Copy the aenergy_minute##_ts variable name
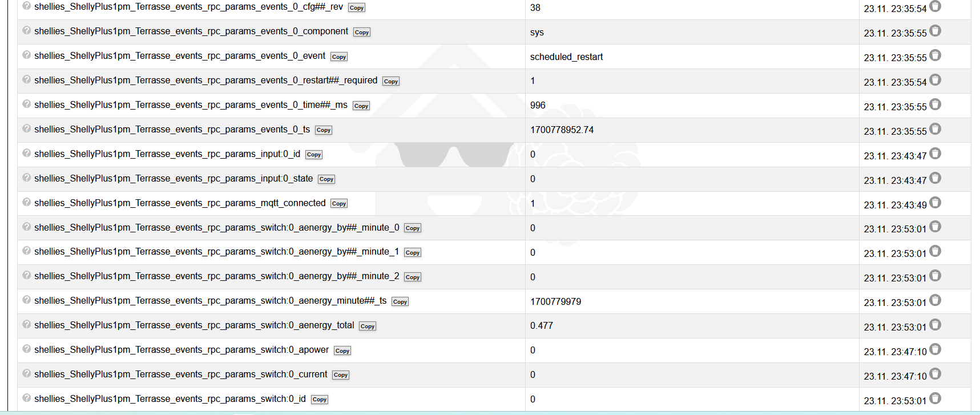The width and height of the screenshot is (980, 415). [400, 302]
